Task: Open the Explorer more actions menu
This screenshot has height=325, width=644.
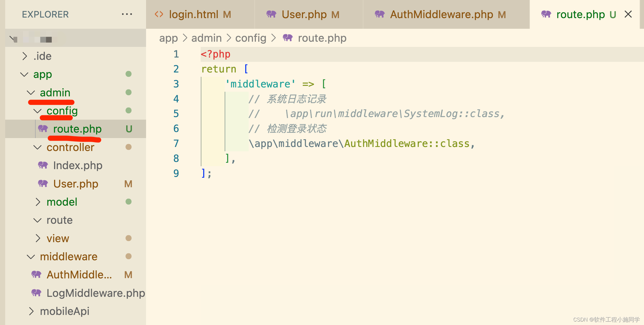Action: coord(127,14)
